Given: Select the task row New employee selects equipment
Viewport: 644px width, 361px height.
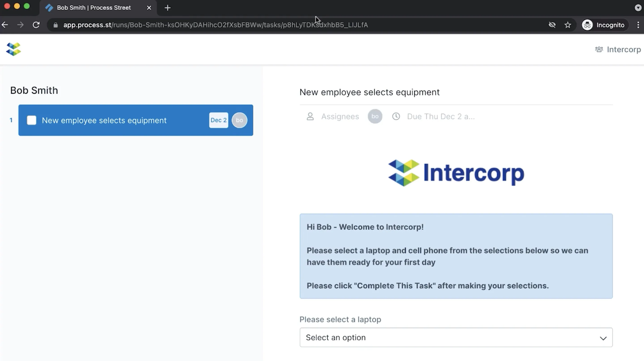Looking at the screenshot, I should coord(136,120).
